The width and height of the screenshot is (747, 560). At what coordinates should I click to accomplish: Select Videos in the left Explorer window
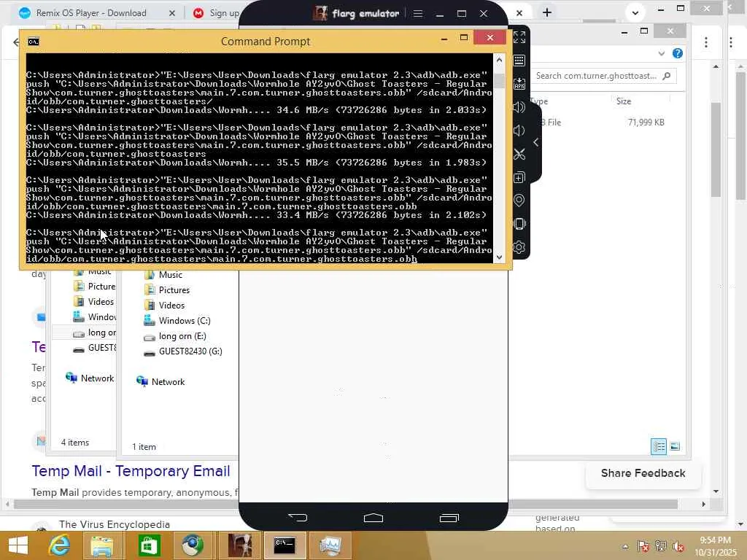click(x=101, y=301)
